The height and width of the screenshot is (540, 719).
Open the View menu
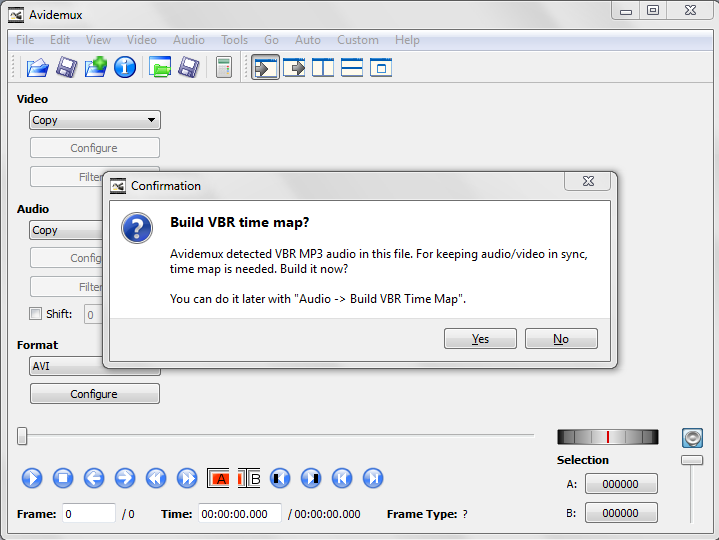(x=99, y=40)
